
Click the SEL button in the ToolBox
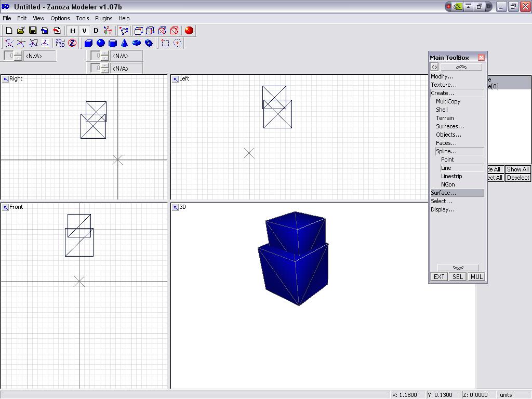point(458,277)
